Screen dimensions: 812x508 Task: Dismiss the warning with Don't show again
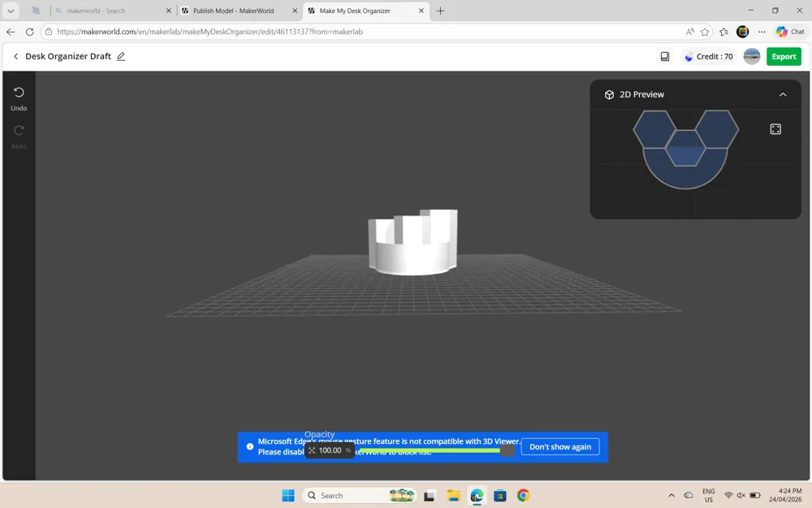[559, 447]
